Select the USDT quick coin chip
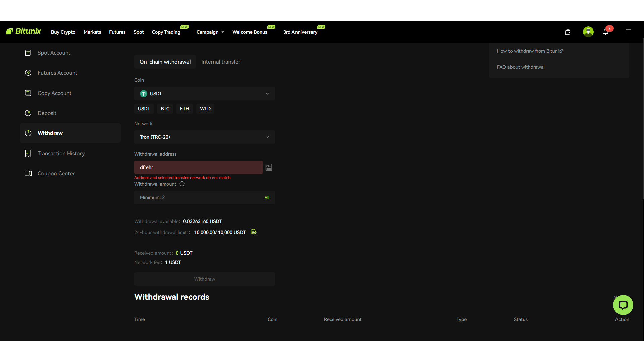644x362 pixels. click(144, 109)
